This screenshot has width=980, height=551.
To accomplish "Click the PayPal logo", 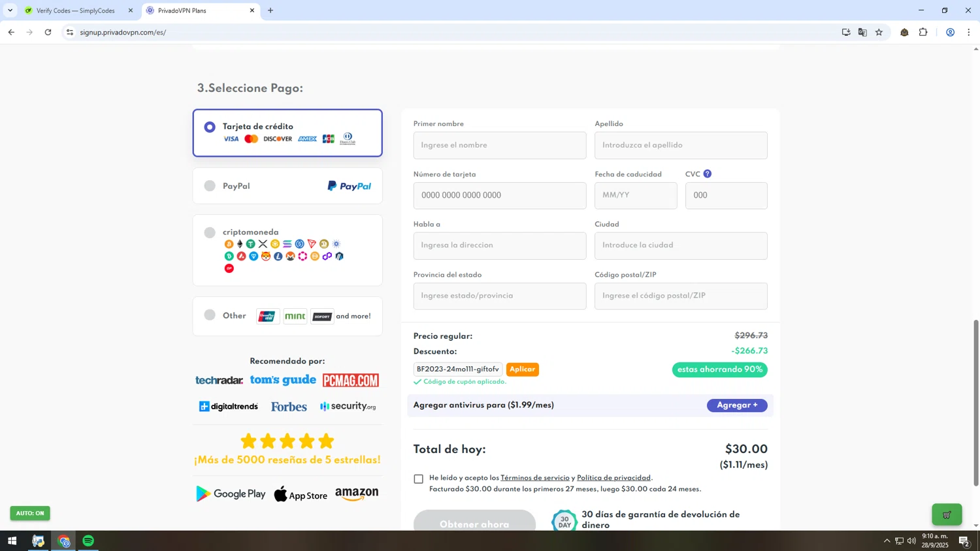I will coord(350,186).
